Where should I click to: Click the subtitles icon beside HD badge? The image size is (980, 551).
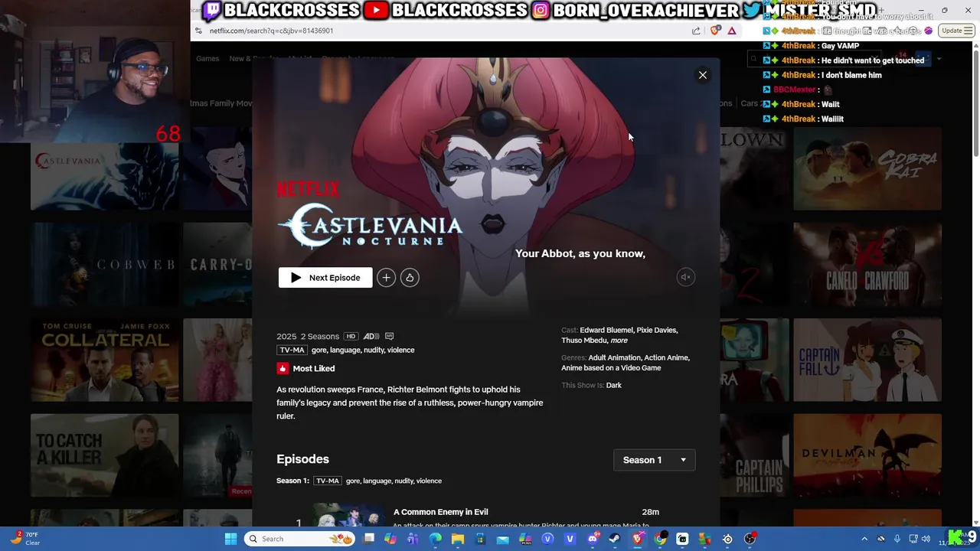tap(389, 336)
